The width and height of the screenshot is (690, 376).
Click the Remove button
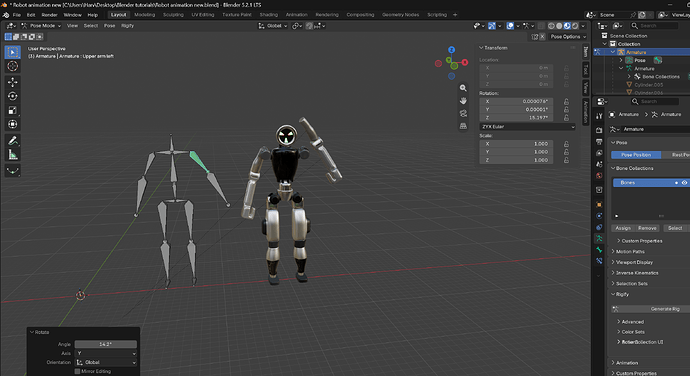(x=647, y=228)
